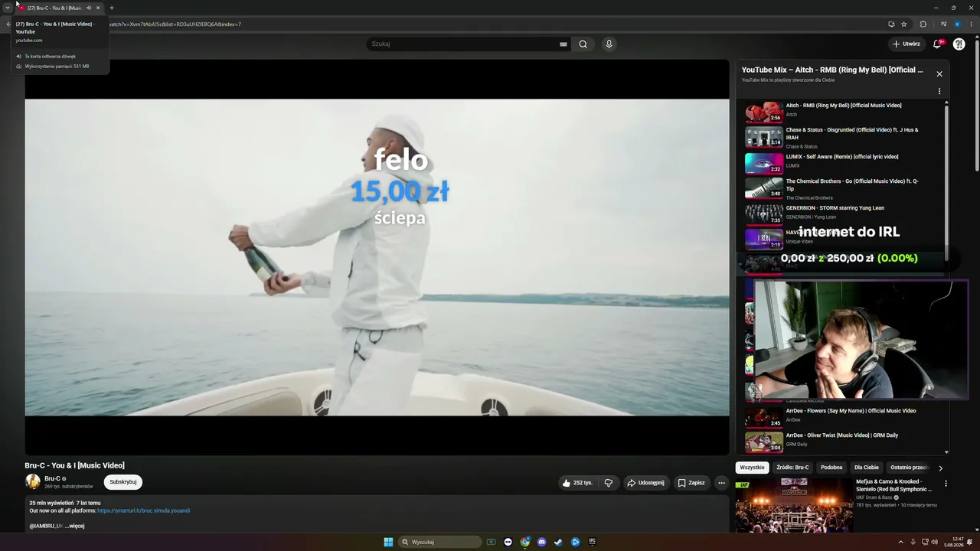Open options for the Mefjus & Camo & Krooked video
Viewport: 980px width, 551px height.
(946, 484)
